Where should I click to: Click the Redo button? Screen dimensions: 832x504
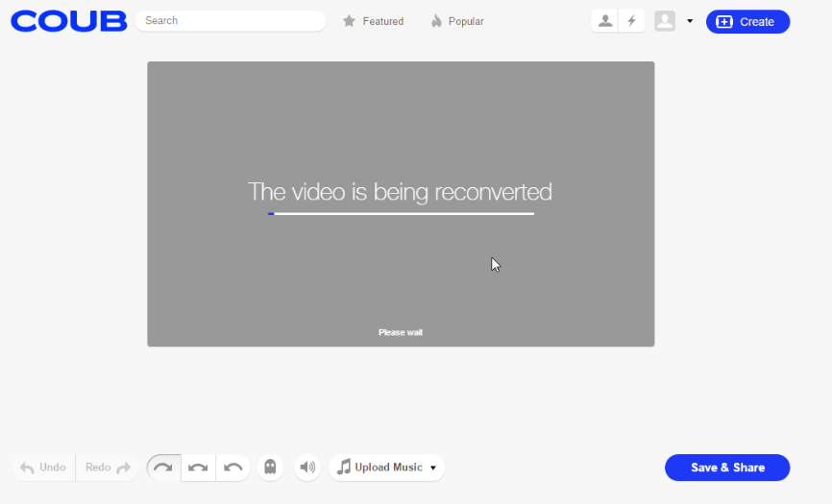point(107,468)
